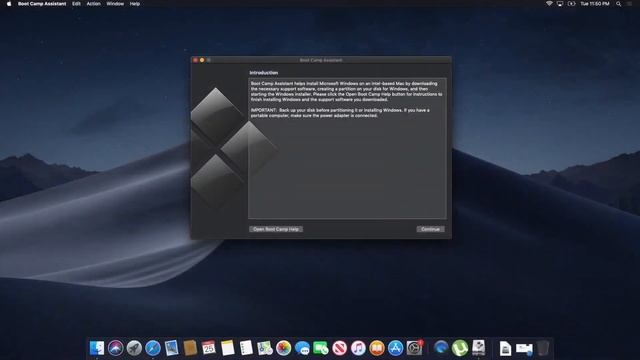Open the Contacts book icon
The height and width of the screenshot is (360, 640).
click(x=190, y=348)
